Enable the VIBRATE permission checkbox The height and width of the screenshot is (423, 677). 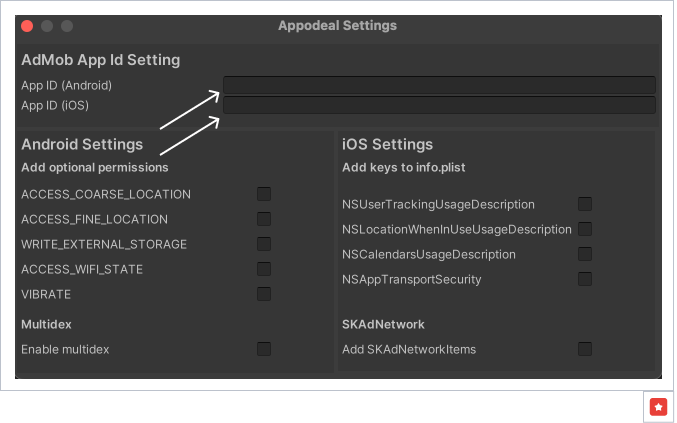click(x=264, y=294)
